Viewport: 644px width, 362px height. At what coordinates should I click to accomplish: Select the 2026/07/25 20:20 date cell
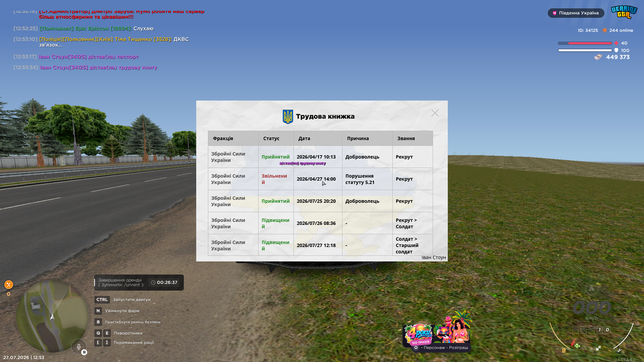coord(317,201)
